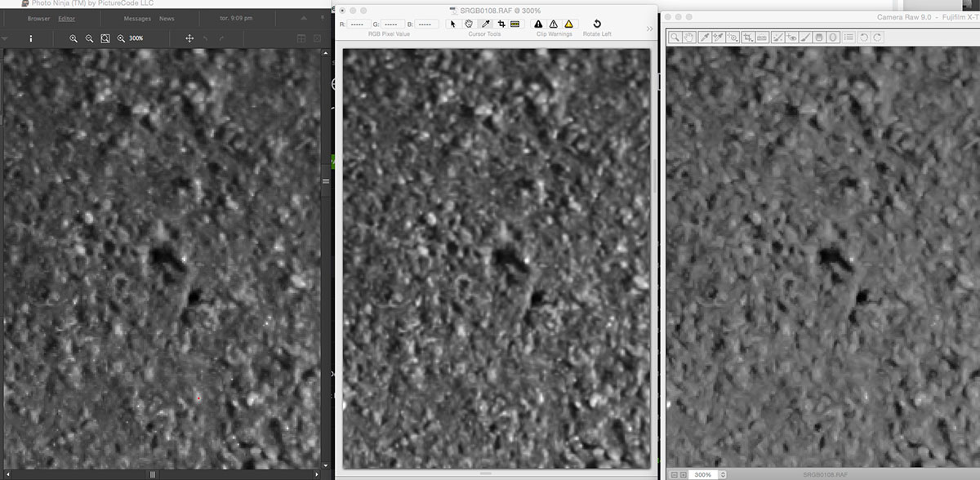Switch to the Browser tab

(38, 18)
